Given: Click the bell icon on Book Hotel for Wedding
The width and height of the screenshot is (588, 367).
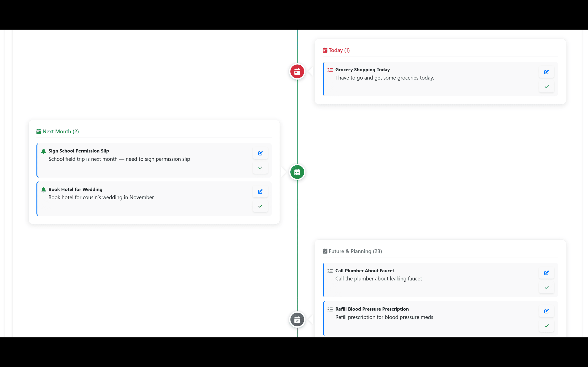Looking at the screenshot, I should click(x=43, y=190).
